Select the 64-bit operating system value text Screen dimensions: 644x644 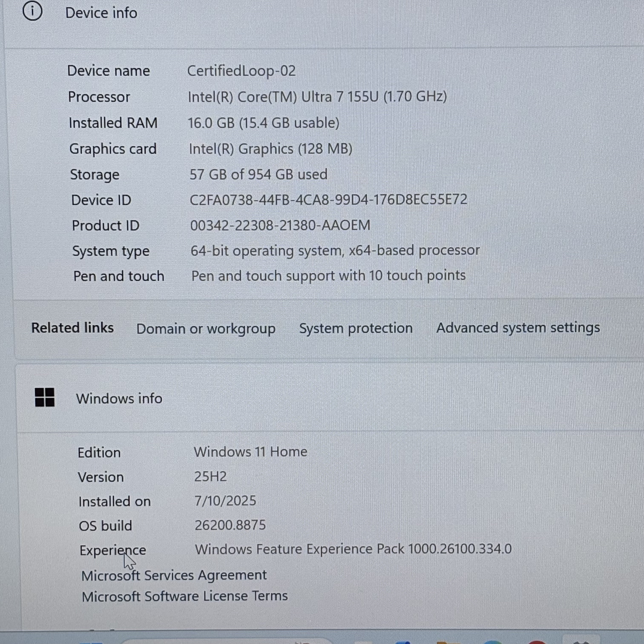tap(335, 251)
